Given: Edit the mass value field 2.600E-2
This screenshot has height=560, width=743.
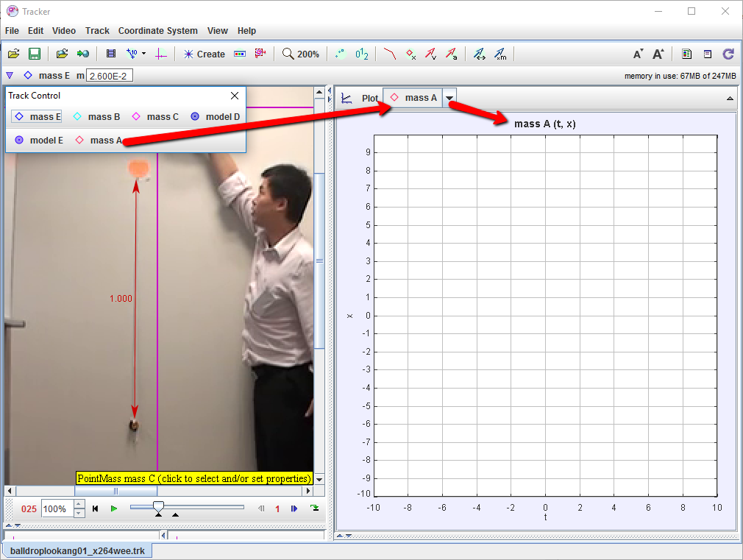Looking at the screenshot, I should tap(110, 76).
